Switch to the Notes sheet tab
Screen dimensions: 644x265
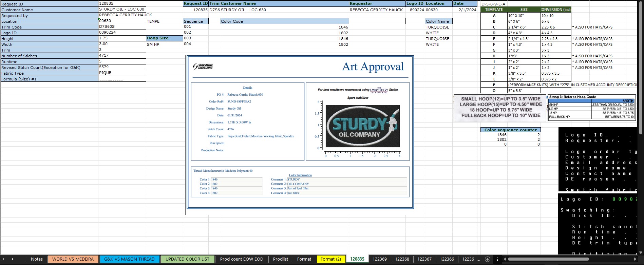[37, 259]
